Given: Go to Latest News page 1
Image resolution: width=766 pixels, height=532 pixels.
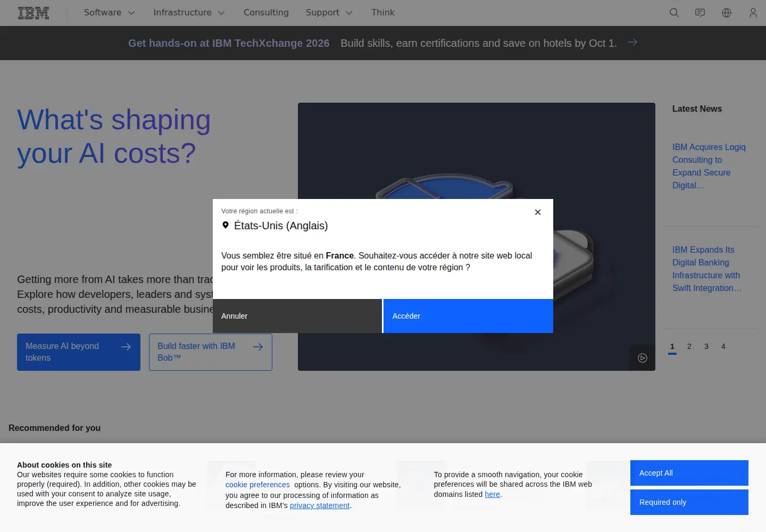Looking at the screenshot, I should tap(672, 347).
